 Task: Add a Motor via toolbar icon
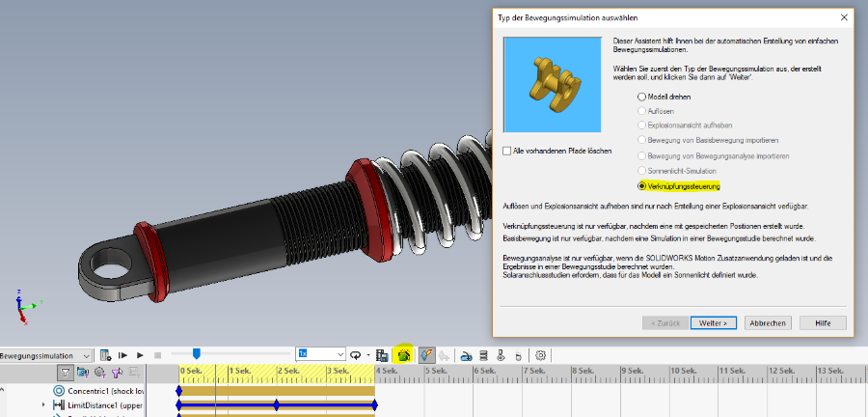[x=466, y=355]
